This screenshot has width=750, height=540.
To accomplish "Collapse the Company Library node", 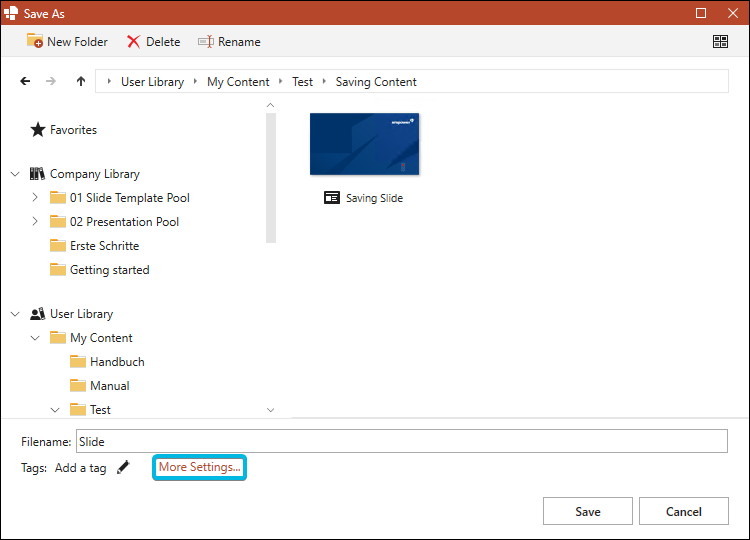I will (x=15, y=174).
